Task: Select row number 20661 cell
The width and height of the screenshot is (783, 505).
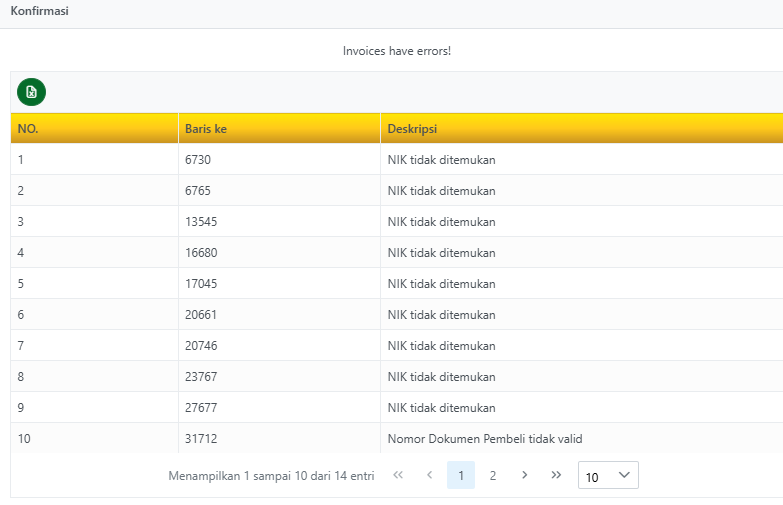Action: 279,314
